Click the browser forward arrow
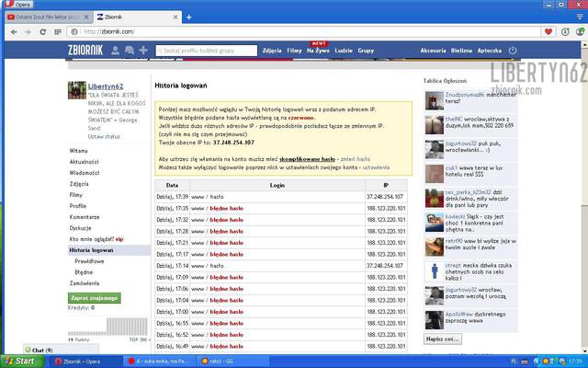The image size is (588, 368). pyautogui.click(x=28, y=32)
